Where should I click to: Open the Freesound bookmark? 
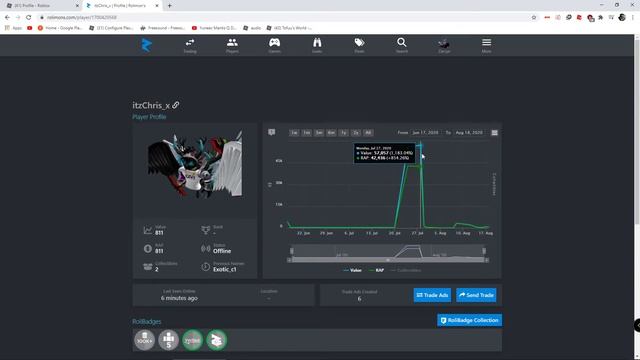162,28
